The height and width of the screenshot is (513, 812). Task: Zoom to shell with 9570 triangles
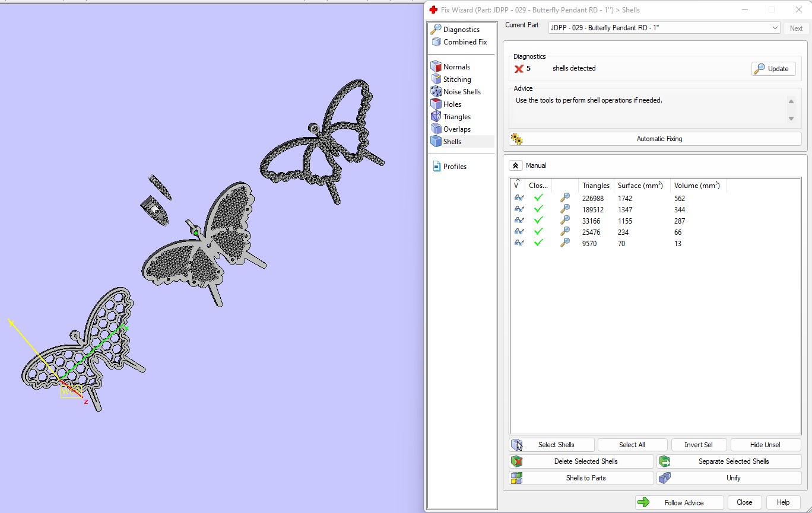(x=565, y=243)
